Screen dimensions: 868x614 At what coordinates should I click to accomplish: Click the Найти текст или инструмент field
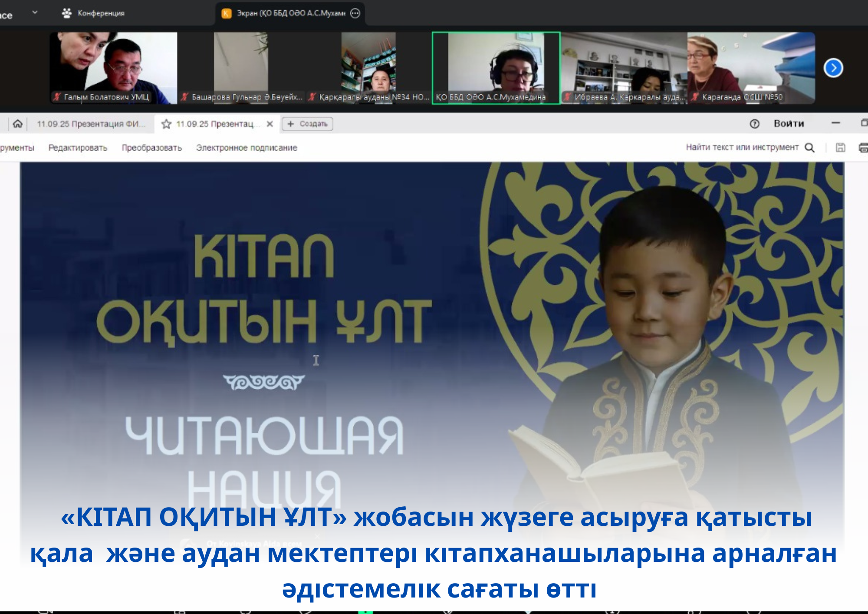742,148
